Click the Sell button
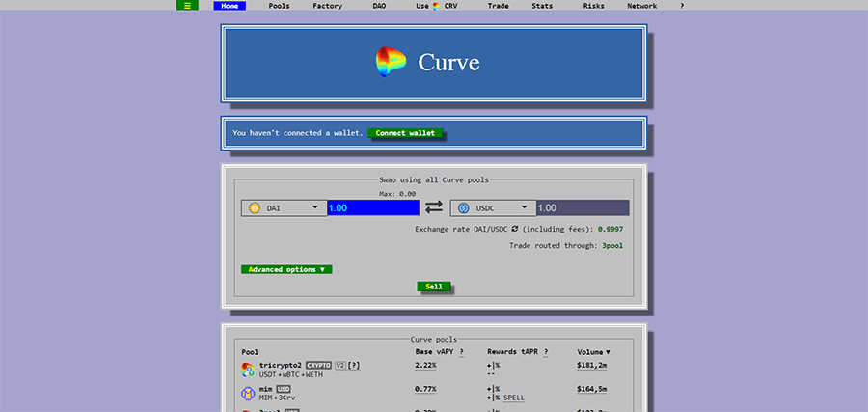The height and width of the screenshot is (412, 868). pyautogui.click(x=434, y=287)
